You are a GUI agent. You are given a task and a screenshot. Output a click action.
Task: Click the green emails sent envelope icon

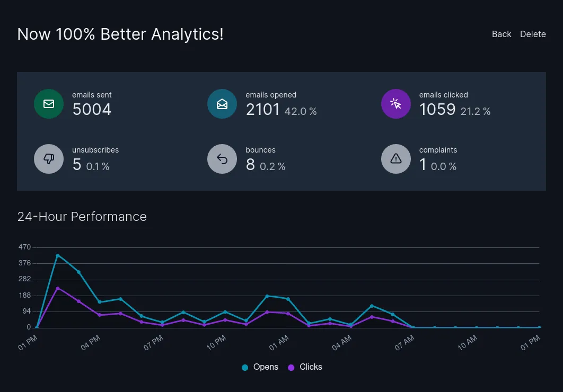point(49,104)
